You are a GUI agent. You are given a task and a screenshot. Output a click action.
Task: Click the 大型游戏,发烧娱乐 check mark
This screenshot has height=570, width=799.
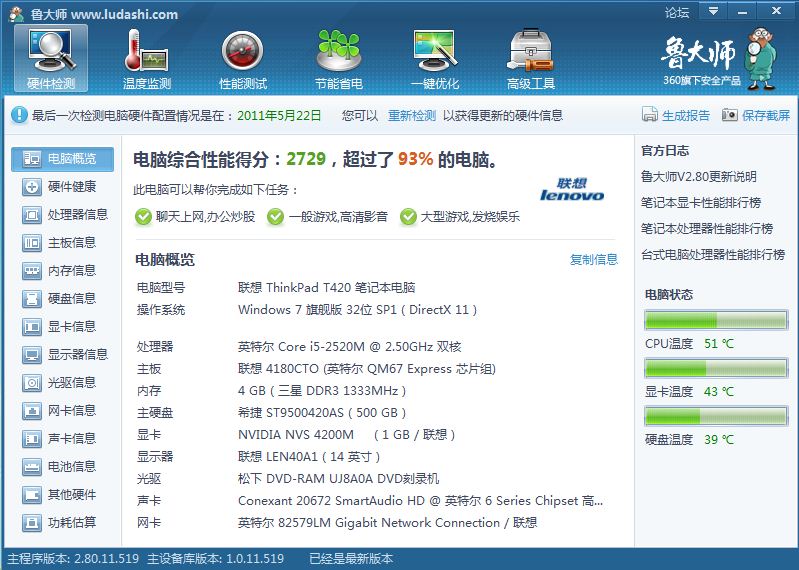[408, 216]
